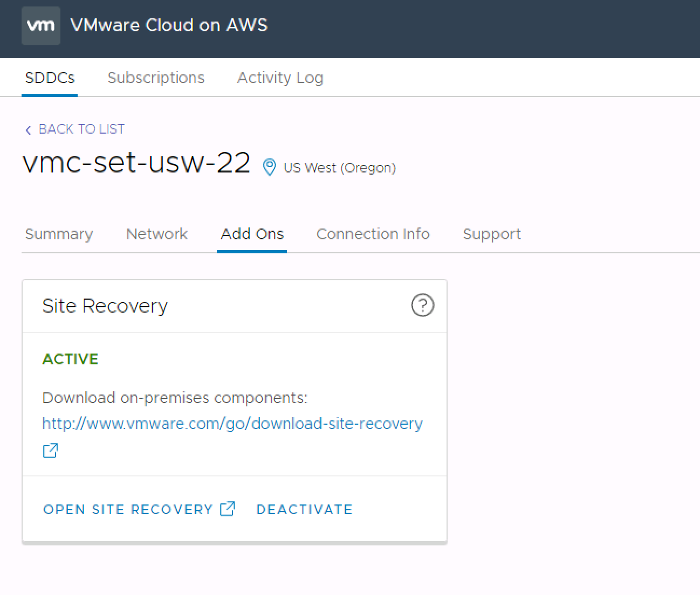Image resolution: width=700 pixels, height=595 pixels.
Task: Open the SDDCs tab
Action: click(x=50, y=78)
